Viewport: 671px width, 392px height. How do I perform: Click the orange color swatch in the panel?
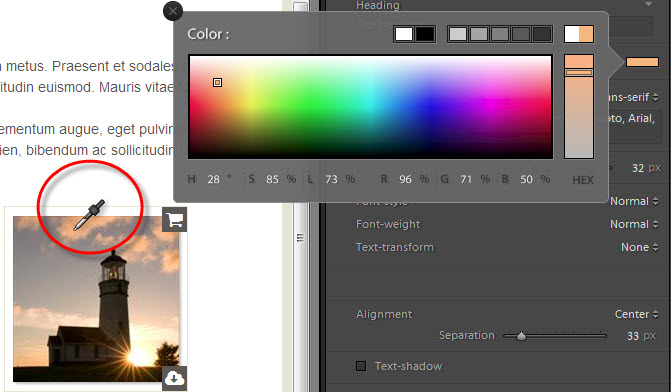pos(642,62)
